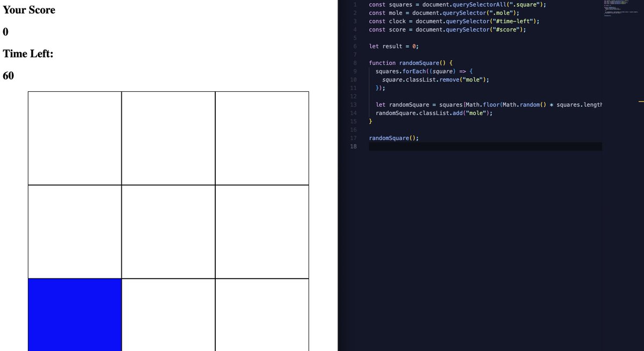
Task: Place cursor on "const squares" code line
Action: 458,4
